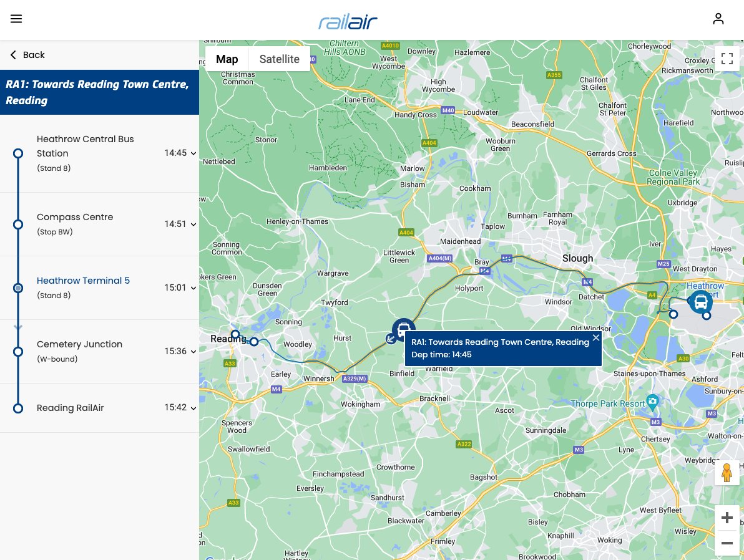
Task: Click the Colne Valley Regional Park label
Action: coord(673,177)
